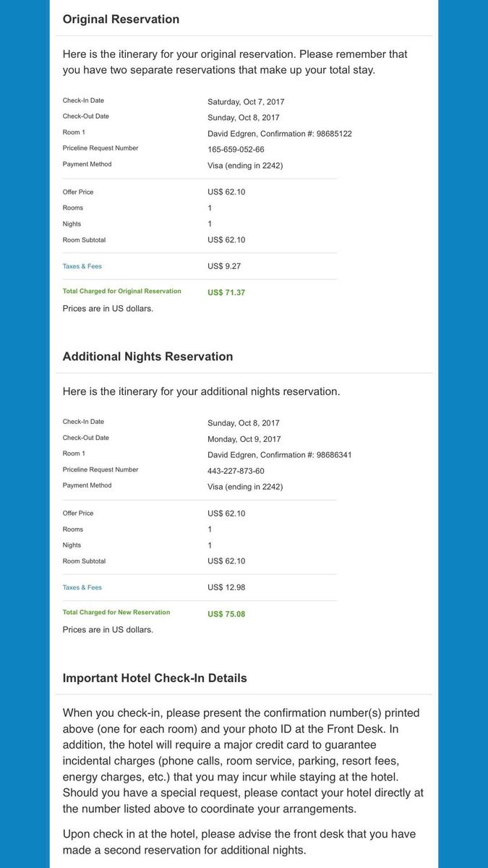Click the Original Reservation section heading
Viewport: 488px width, 868px height.
(121, 20)
